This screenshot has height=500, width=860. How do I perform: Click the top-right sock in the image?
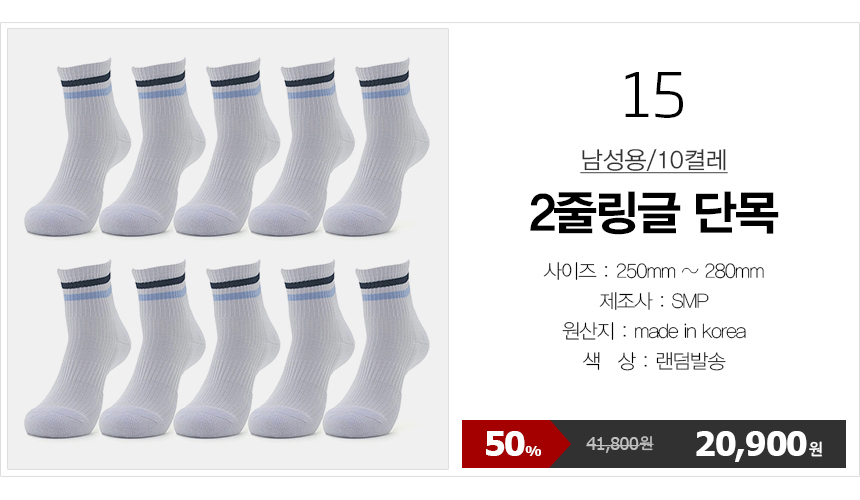(376, 148)
